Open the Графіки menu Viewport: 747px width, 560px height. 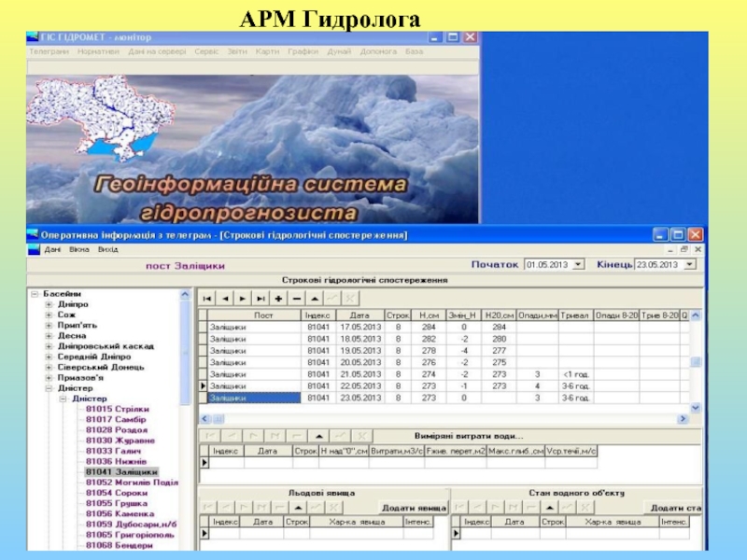pyautogui.click(x=303, y=52)
